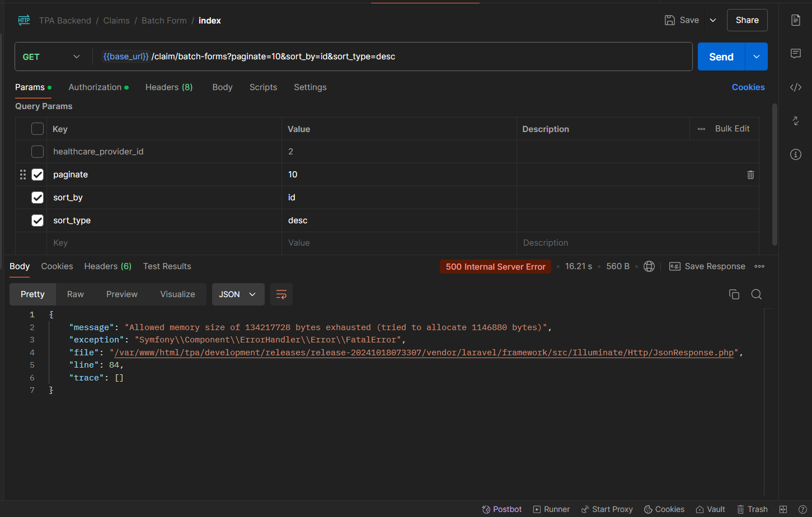The width and height of the screenshot is (812, 517).
Task: Open the JSON format dropdown
Action: tap(237, 294)
